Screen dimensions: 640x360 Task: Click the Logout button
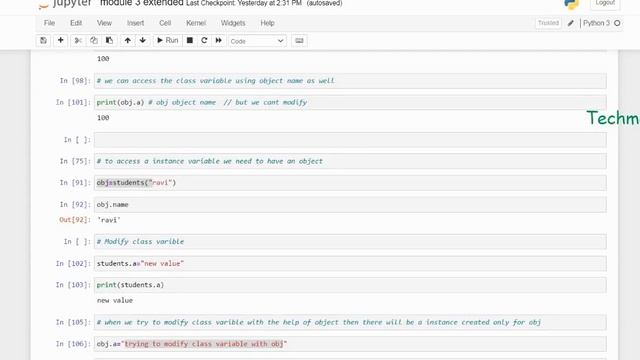click(605, 3)
